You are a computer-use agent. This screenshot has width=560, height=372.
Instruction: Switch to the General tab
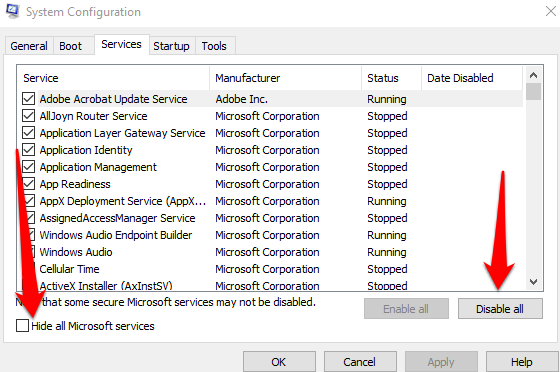pos(29,46)
